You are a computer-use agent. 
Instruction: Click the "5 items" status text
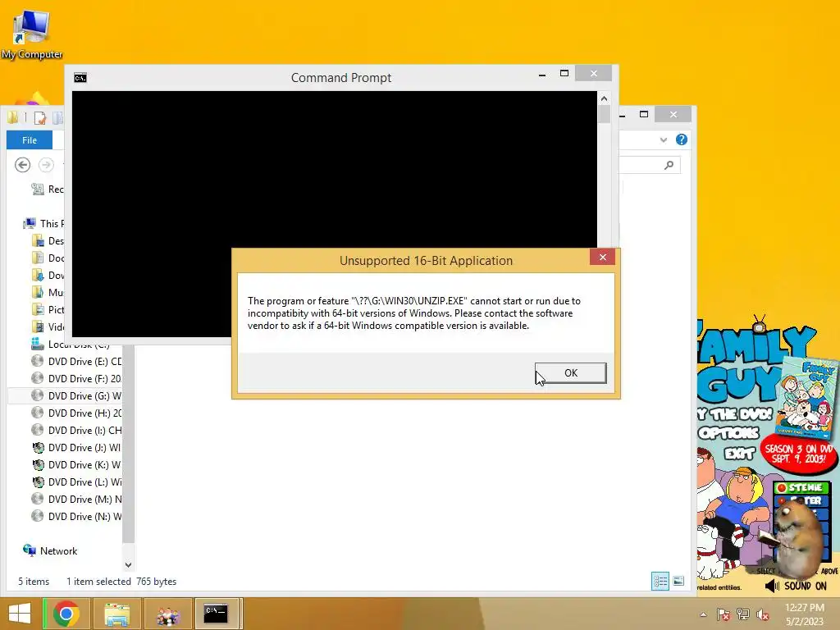pos(34,582)
